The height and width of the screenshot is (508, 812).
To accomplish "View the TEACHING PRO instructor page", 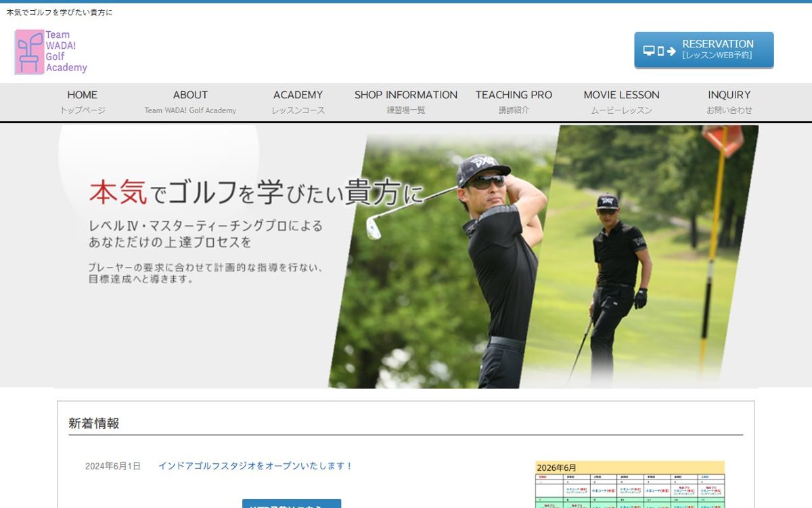I will point(514,102).
